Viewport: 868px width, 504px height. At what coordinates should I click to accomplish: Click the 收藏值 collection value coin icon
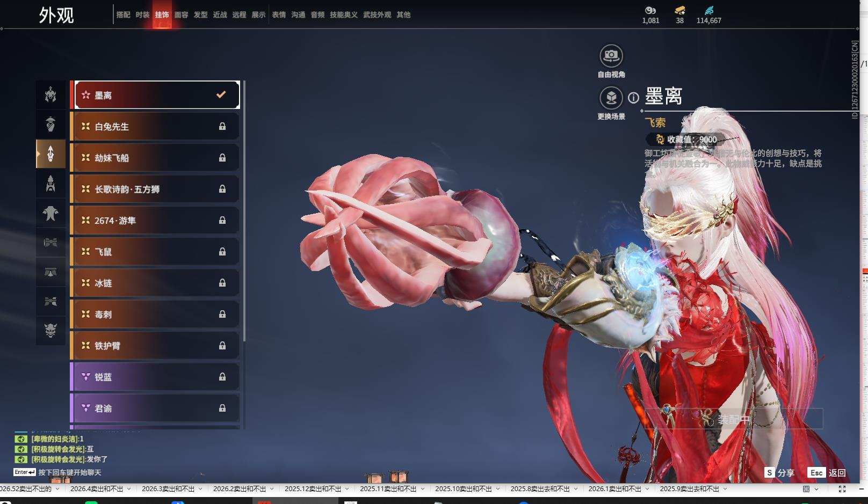tap(660, 140)
